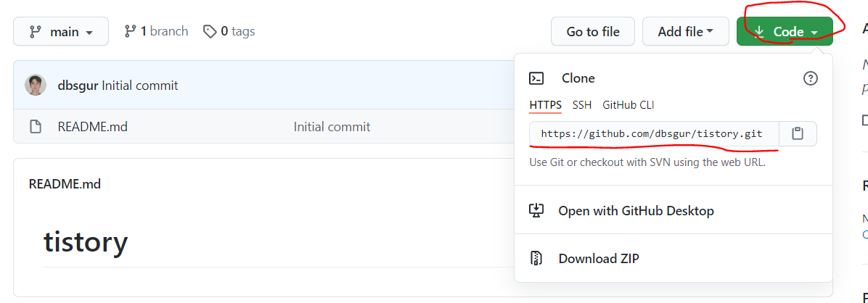Screen dimensions: 868x303
Task: Click the Go to file button
Action: tap(593, 31)
